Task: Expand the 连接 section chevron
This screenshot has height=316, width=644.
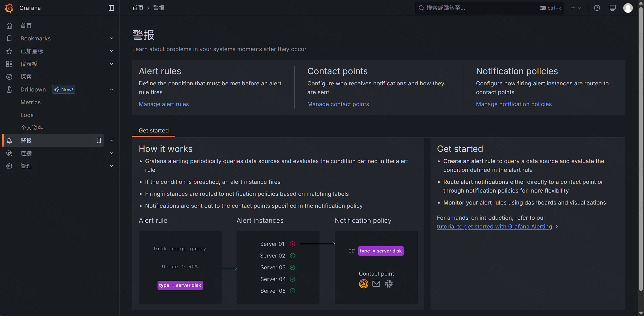Action: (x=112, y=153)
